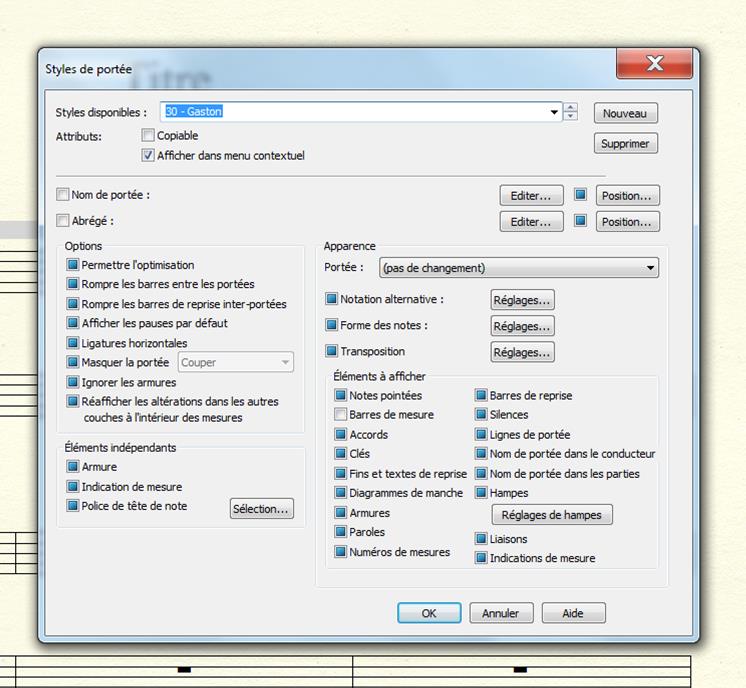Confirm the dialog with OK

[429, 613]
